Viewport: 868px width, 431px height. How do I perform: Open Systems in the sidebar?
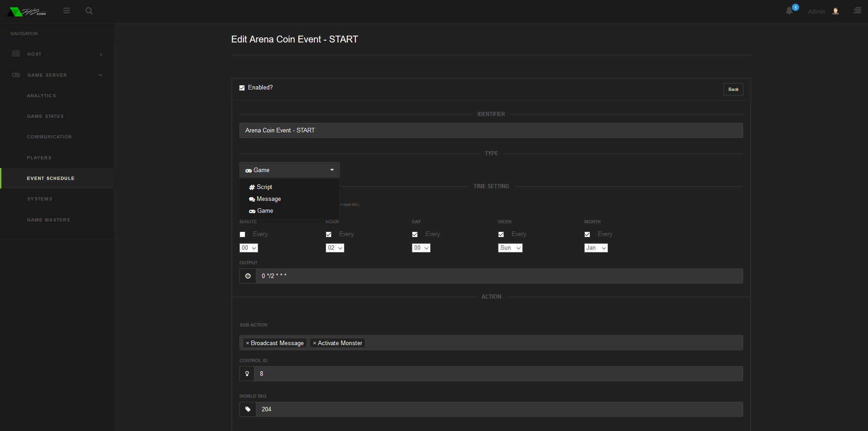tap(40, 199)
